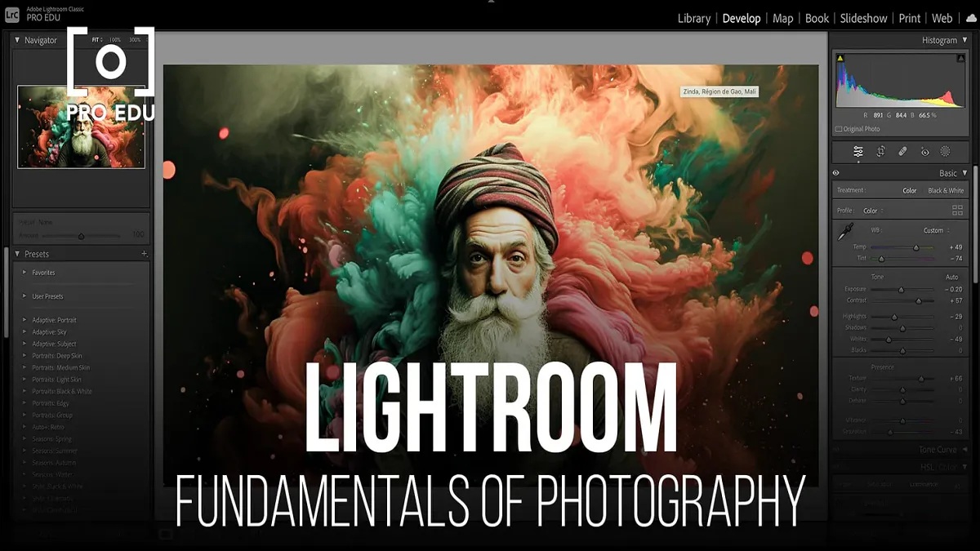Enable the Original Photo checkbox
Viewport: 980px width, 551px height.
pyautogui.click(x=839, y=129)
